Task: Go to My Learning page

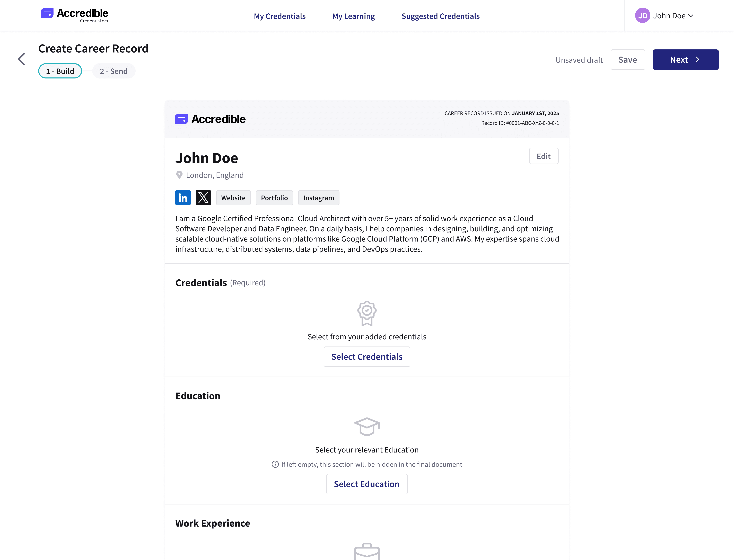Action: point(354,16)
